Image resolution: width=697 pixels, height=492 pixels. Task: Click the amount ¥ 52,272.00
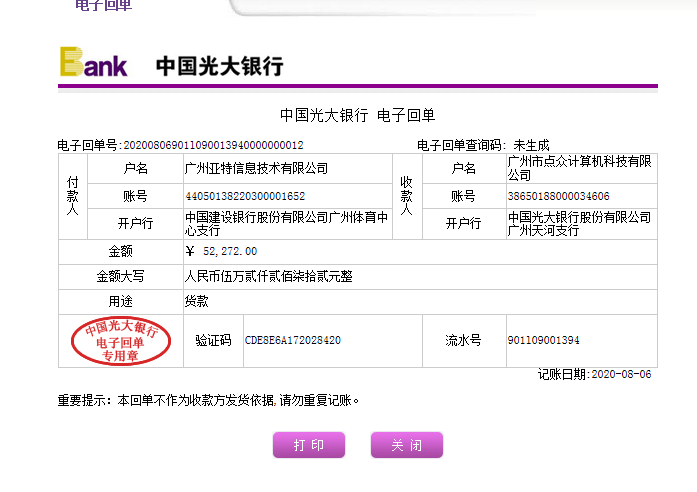pos(221,252)
